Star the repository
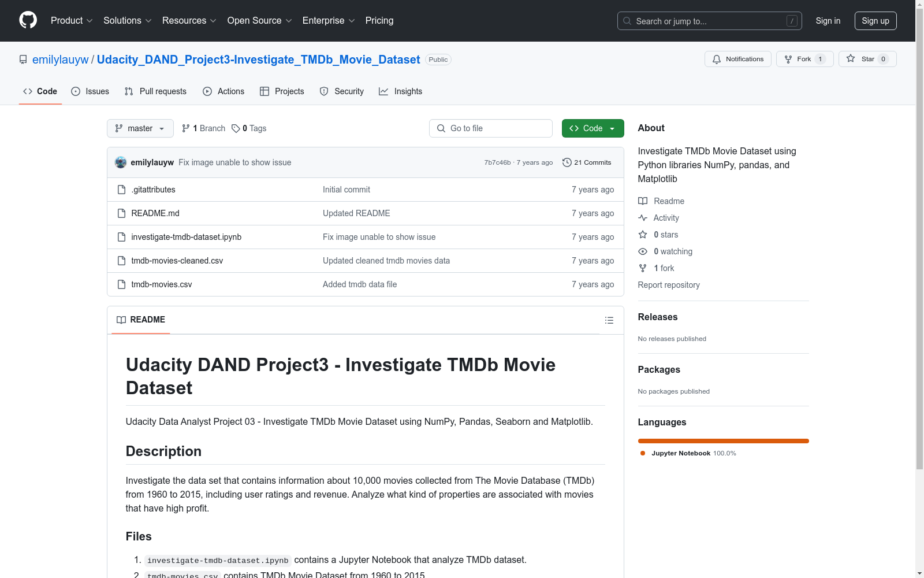 (x=867, y=59)
